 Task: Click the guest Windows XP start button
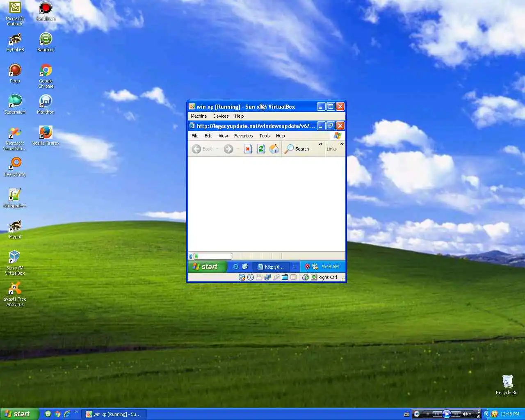point(207,267)
